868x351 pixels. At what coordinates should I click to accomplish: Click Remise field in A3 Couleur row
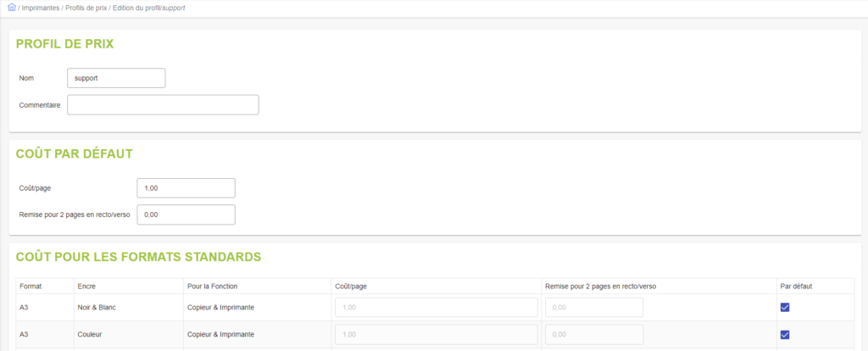[x=593, y=335]
